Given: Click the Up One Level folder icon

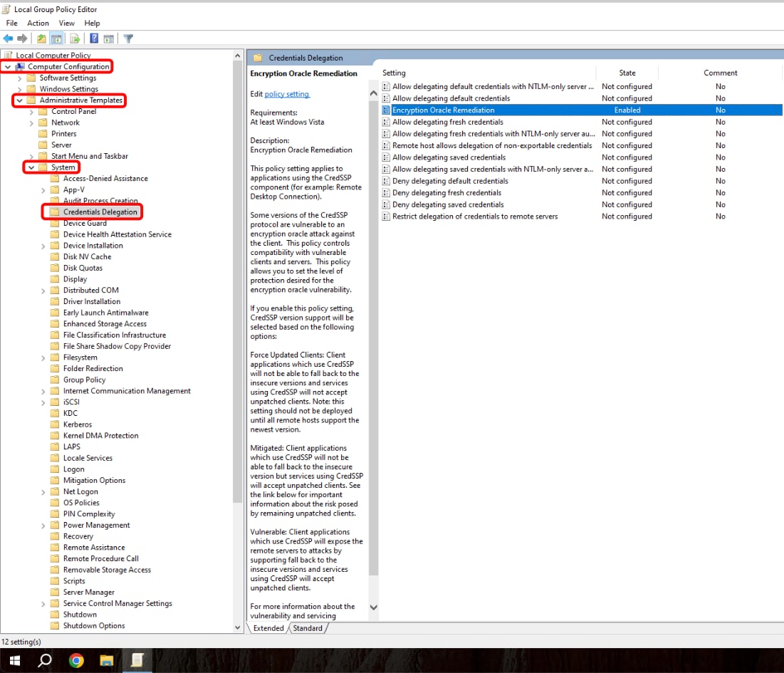Looking at the screenshot, I should point(41,38).
